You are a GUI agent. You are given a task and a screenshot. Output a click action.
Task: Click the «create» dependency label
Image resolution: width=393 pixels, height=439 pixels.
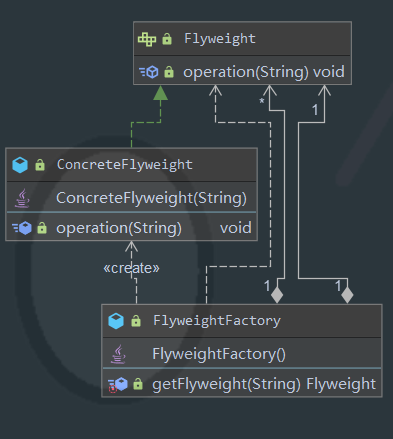pyautogui.click(x=131, y=268)
